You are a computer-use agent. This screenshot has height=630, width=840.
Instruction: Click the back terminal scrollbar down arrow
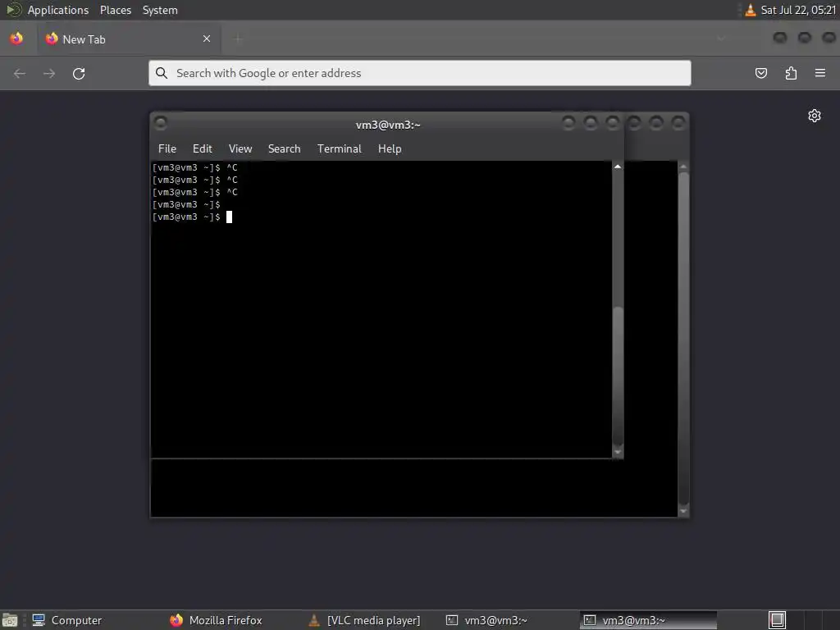tap(683, 512)
